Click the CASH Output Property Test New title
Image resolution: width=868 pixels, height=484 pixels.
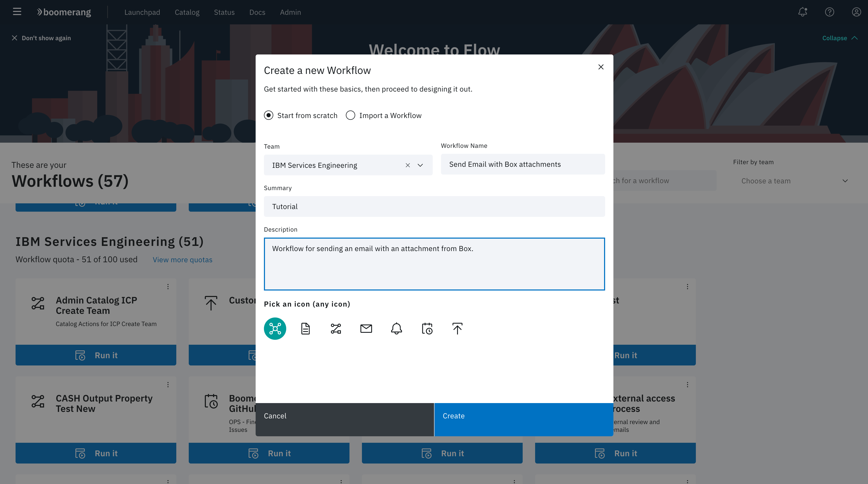[x=104, y=403]
